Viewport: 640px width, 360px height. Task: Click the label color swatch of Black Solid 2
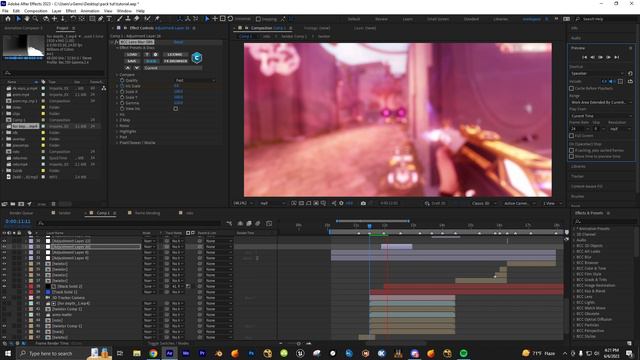pos(31,287)
